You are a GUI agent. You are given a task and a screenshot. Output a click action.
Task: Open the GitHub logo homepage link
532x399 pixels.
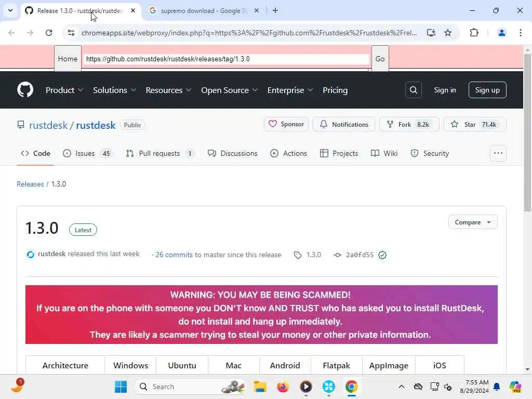click(25, 90)
